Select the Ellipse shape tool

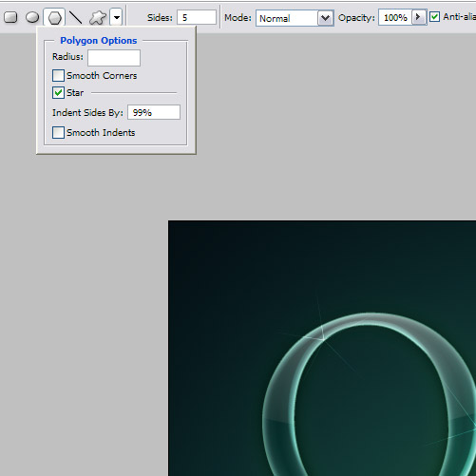(32, 17)
